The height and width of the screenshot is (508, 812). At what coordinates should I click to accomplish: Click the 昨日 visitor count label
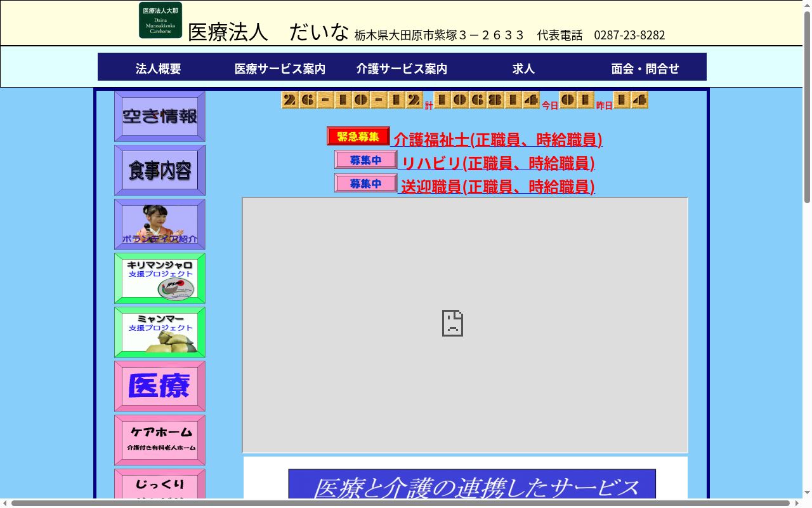[605, 105]
